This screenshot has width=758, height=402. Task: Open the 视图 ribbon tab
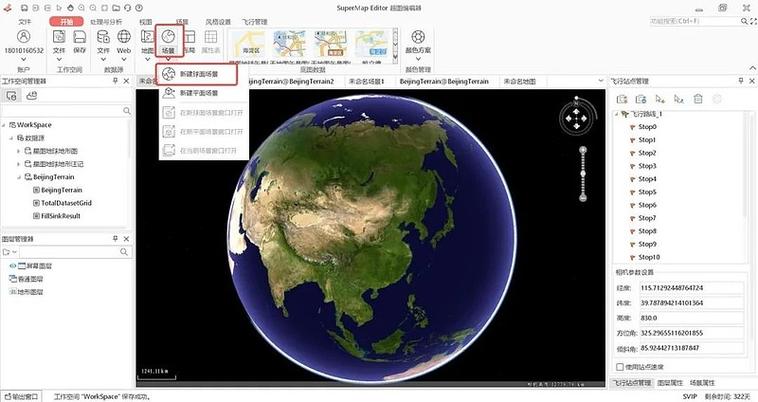tap(146, 22)
